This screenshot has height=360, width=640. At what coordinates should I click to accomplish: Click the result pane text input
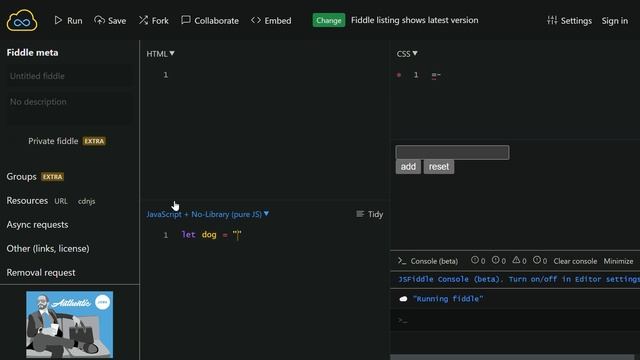(x=452, y=152)
